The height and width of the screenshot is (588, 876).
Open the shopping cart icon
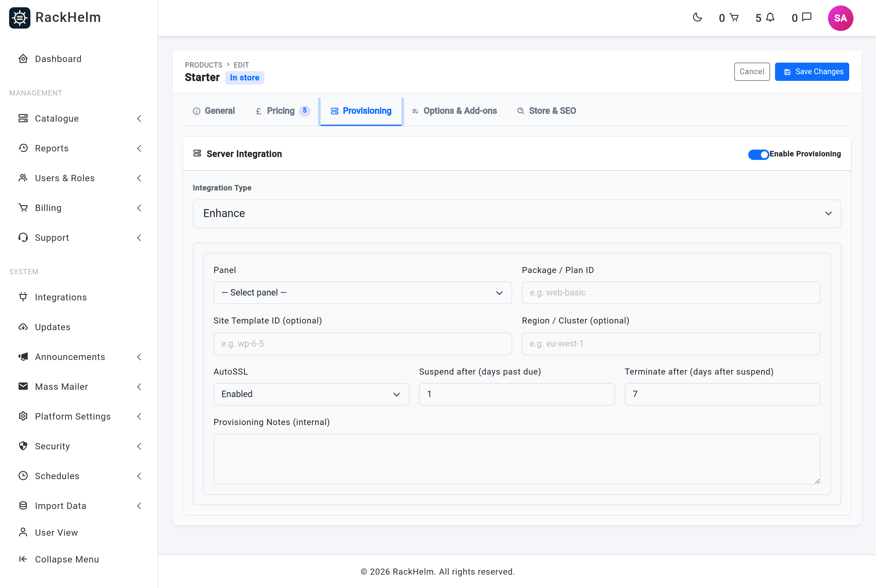(734, 17)
